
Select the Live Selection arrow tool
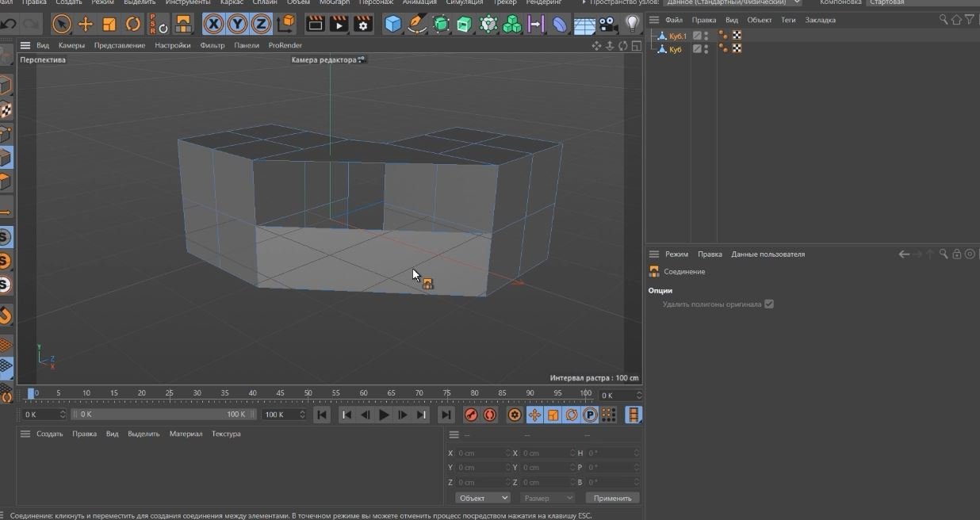[62, 25]
